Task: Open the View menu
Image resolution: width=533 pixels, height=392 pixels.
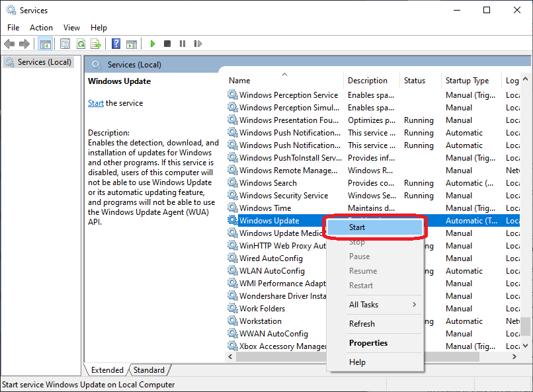Action: tap(71, 28)
